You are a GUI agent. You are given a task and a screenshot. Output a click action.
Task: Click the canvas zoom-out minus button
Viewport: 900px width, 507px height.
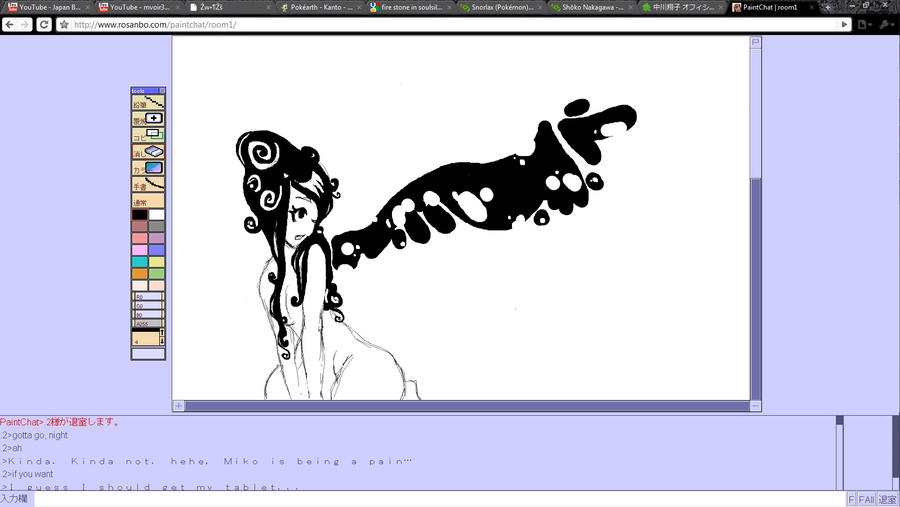755,405
